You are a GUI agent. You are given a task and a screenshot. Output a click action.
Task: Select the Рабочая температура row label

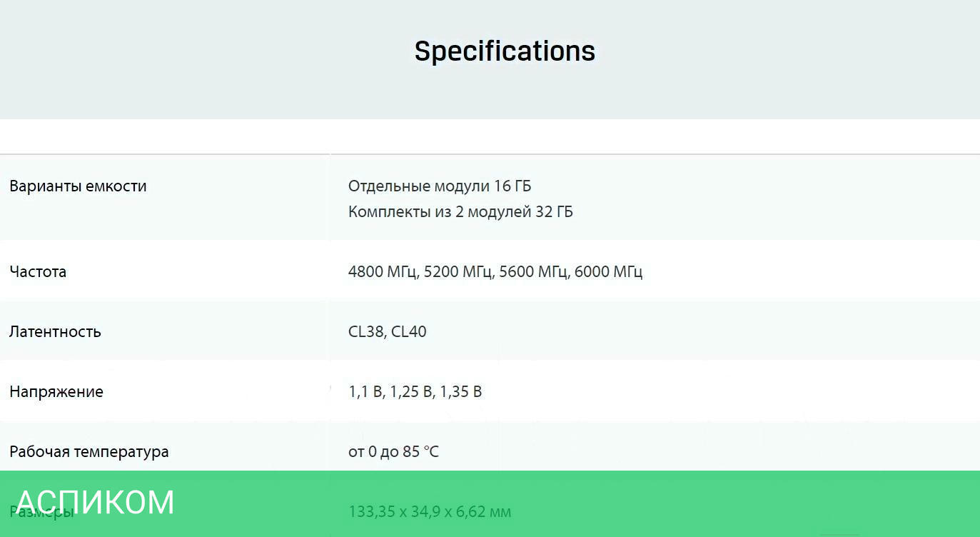tap(89, 452)
